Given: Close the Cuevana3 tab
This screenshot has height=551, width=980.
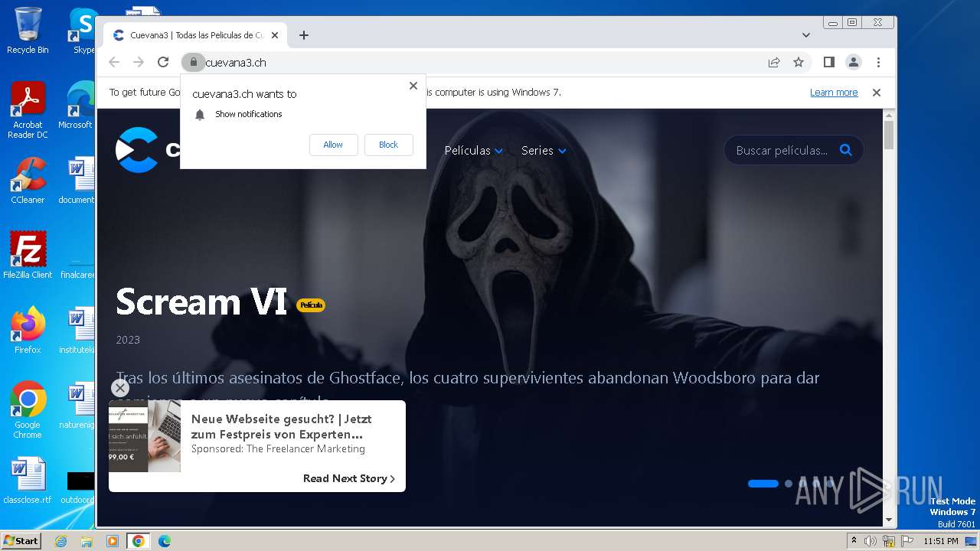Looking at the screenshot, I should pos(275,35).
